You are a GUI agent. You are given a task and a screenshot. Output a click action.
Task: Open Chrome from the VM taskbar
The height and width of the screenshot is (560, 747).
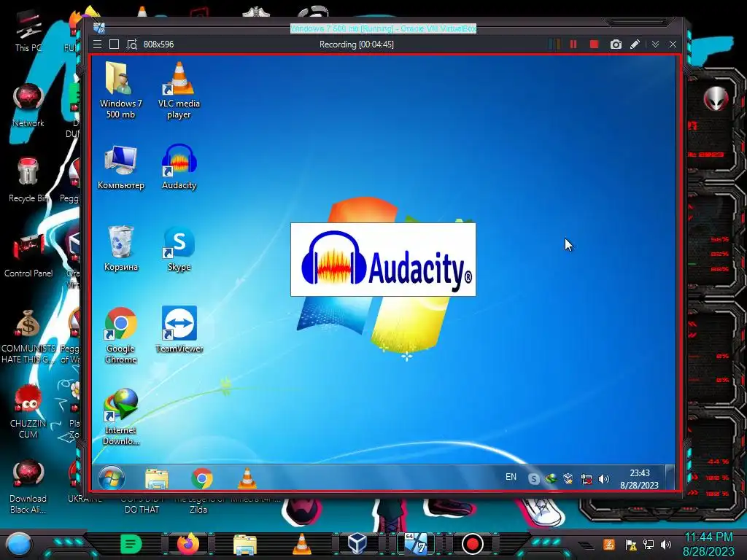tap(202, 478)
